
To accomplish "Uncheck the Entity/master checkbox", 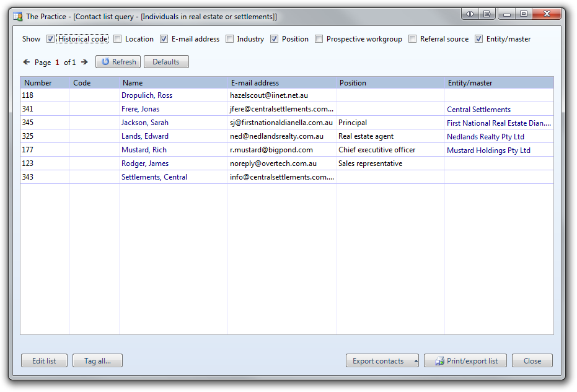I will (478, 39).
